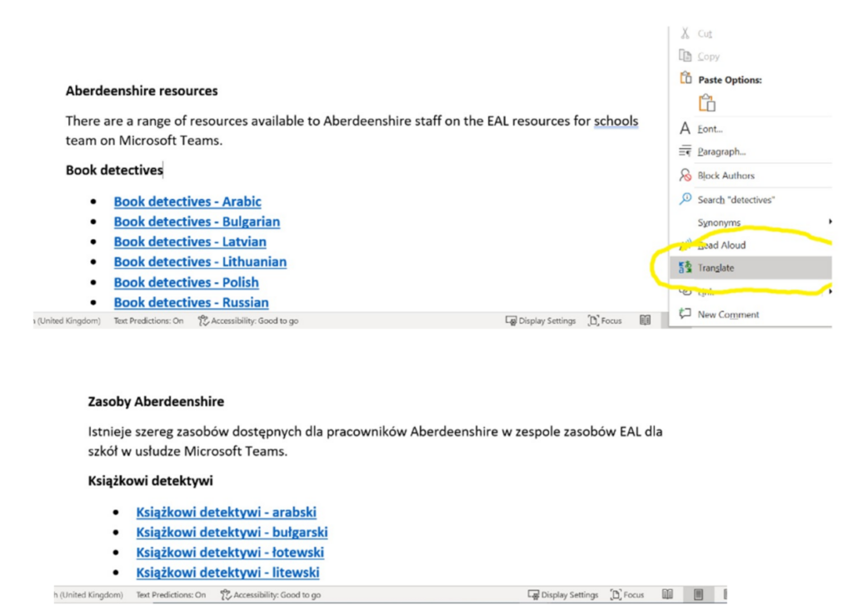Add a New Comment from context menu
This screenshot has width=853, height=616.
point(728,315)
